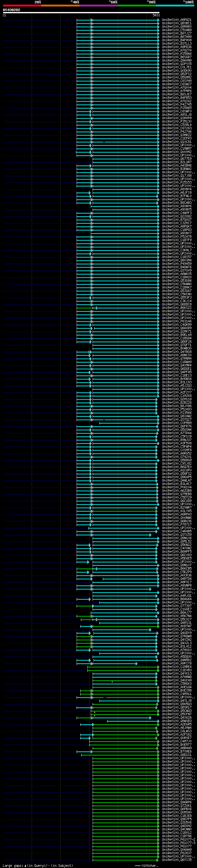Click UniRef100_A9SLJ8 entry
The height and width of the screenshot is (868, 197).
pos(177,115)
